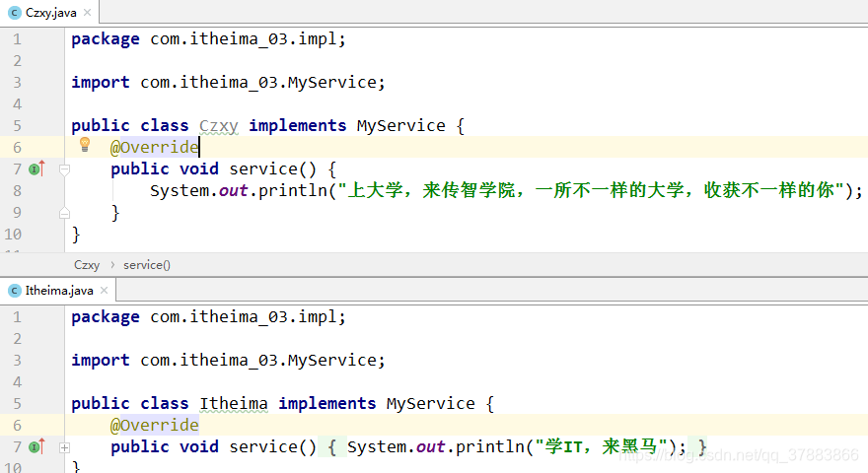Click the Java class icon on Czxy.java tab
The width and height of the screenshot is (868, 473).
(15, 12)
